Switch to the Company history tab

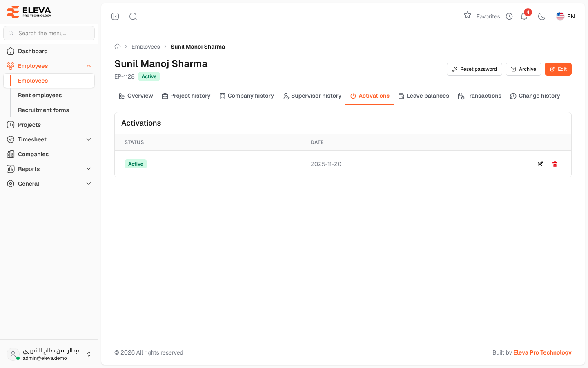pyautogui.click(x=247, y=96)
